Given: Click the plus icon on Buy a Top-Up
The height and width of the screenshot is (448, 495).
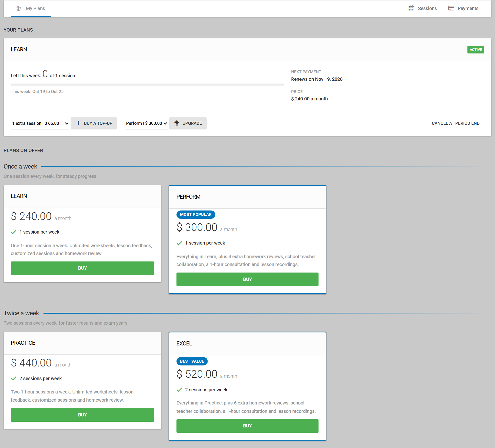Looking at the screenshot, I should [x=78, y=123].
